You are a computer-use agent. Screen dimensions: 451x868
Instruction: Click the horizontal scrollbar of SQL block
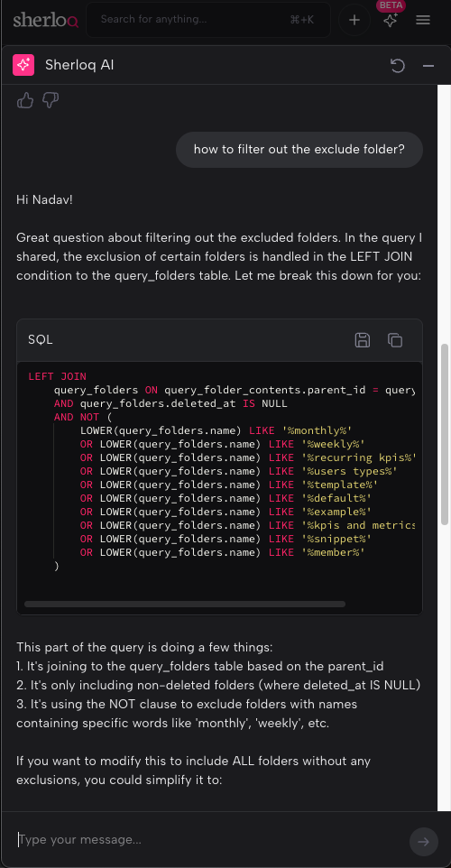click(x=185, y=604)
